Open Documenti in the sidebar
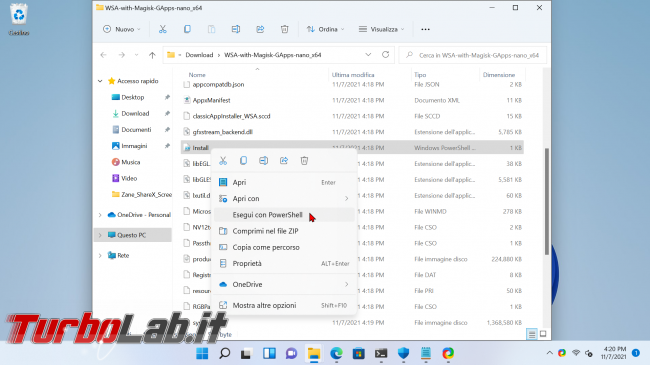650x365 pixels. pos(136,130)
